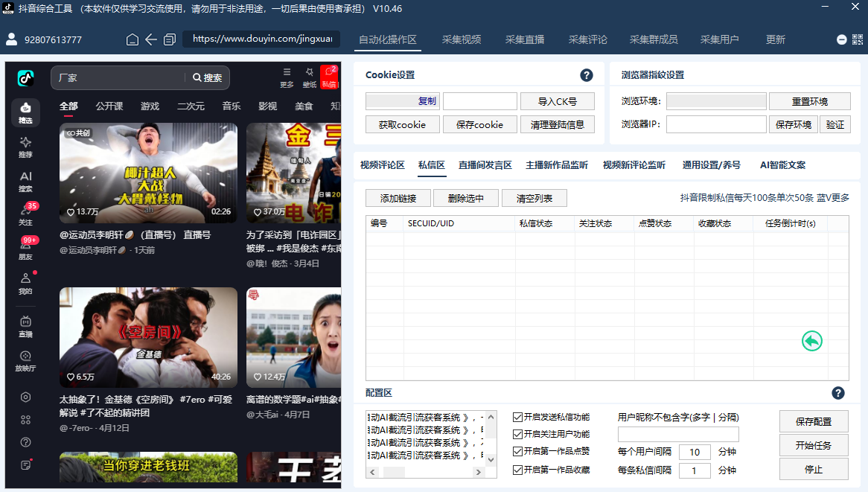Click the 更多 more menu icon

tap(287, 77)
